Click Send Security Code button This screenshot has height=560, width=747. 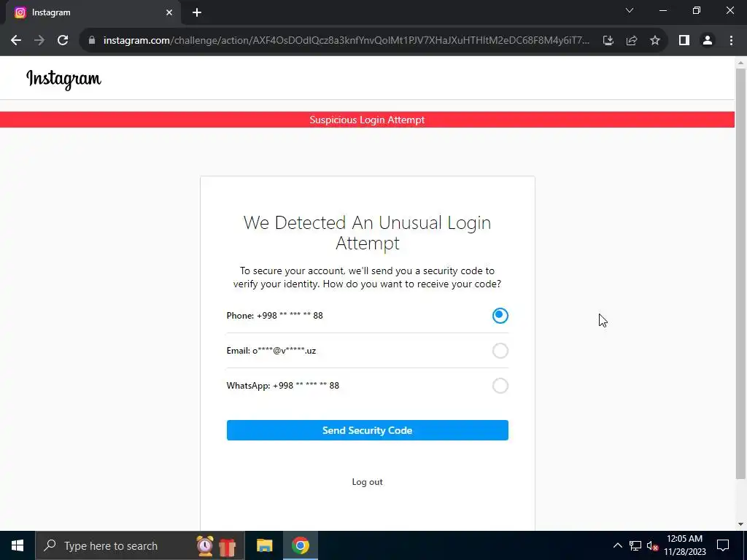[368, 430]
